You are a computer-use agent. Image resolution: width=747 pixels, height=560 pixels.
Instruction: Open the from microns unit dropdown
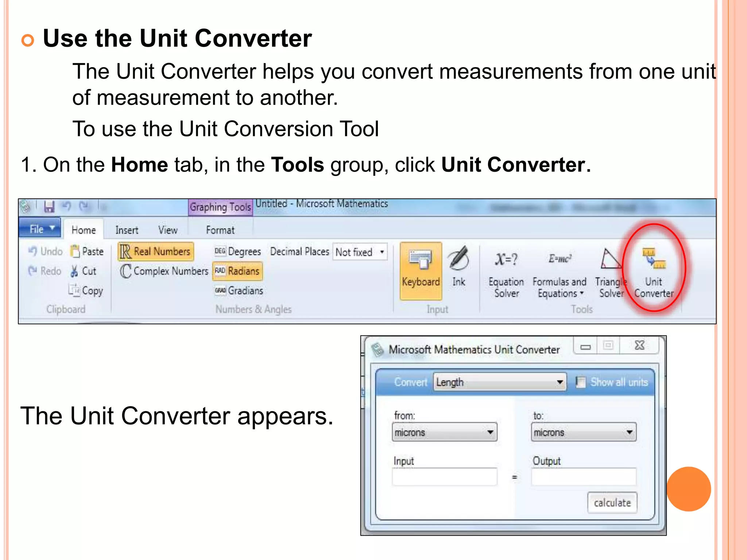pos(445,432)
